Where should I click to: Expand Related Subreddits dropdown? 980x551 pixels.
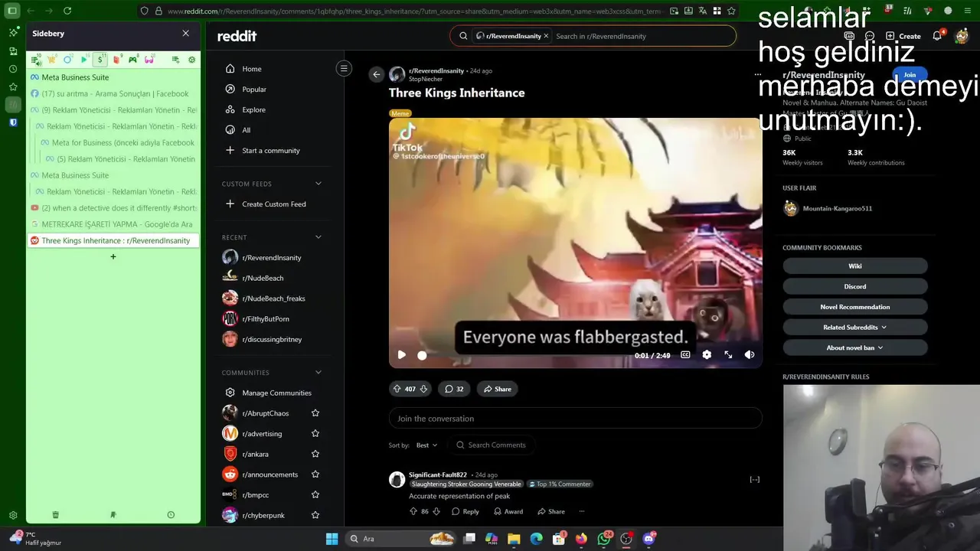click(855, 327)
